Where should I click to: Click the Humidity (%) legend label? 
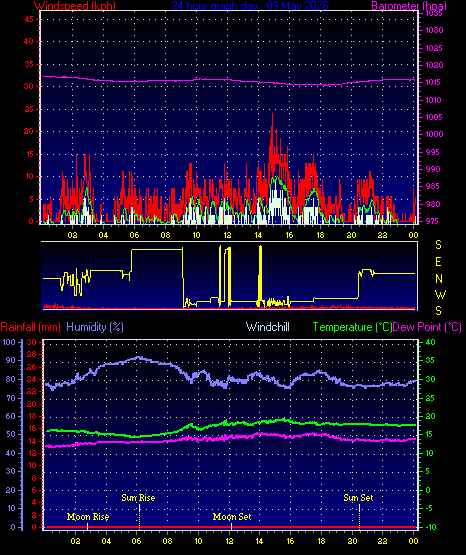click(95, 327)
